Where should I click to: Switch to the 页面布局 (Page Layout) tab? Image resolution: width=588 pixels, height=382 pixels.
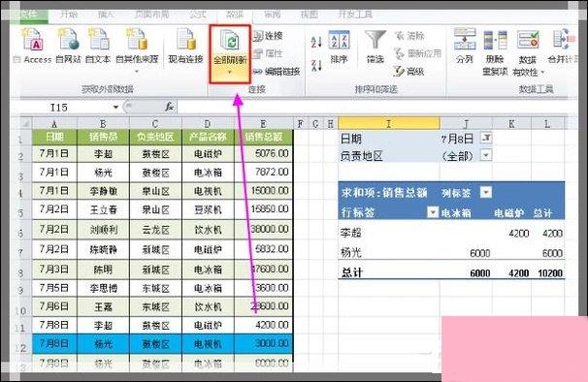[x=151, y=15]
